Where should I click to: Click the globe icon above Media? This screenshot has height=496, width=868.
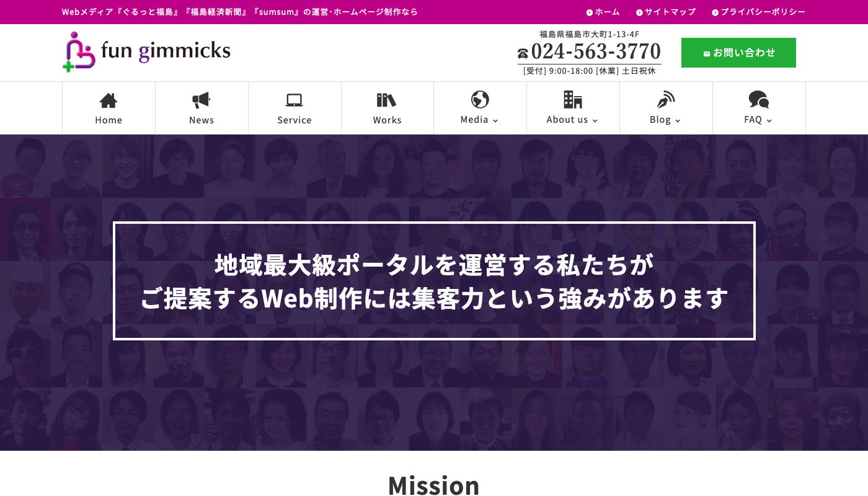click(480, 99)
